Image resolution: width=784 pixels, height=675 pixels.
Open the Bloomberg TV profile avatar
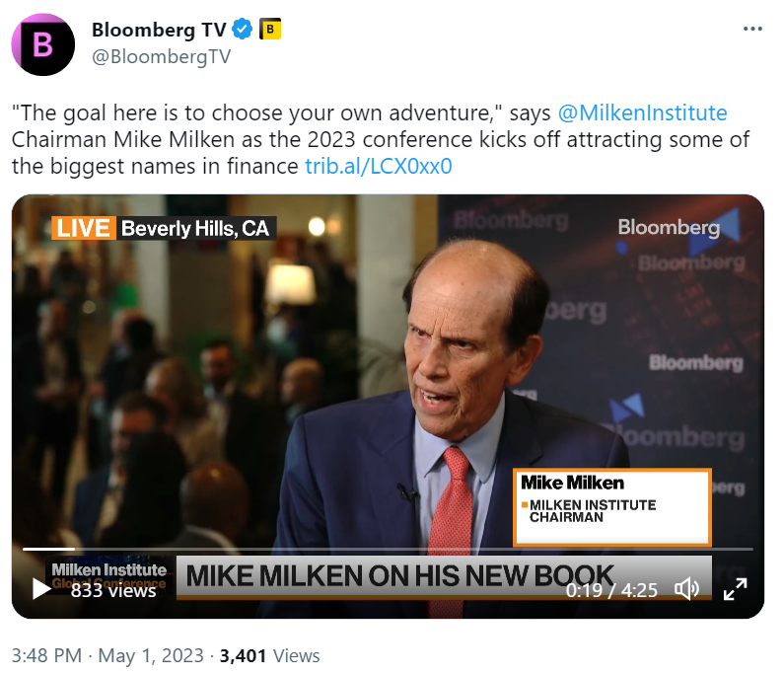pyautogui.click(x=42, y=44)
